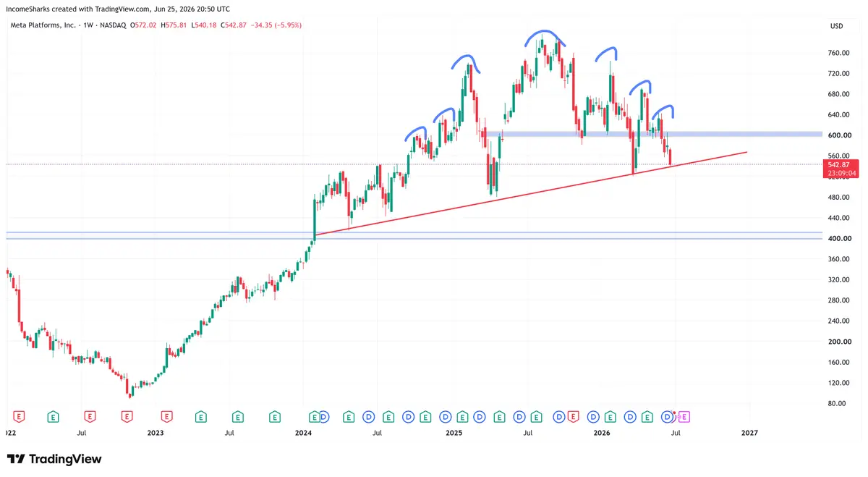This screenshot has height=477, width=868.
Task: Click the red earnings marker just right of the 2023 label
Action: pos(167,416)
